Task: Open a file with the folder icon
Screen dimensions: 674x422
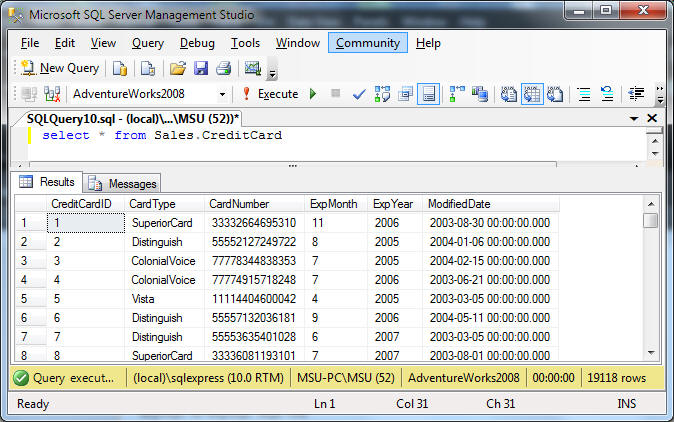Action: 178,68
